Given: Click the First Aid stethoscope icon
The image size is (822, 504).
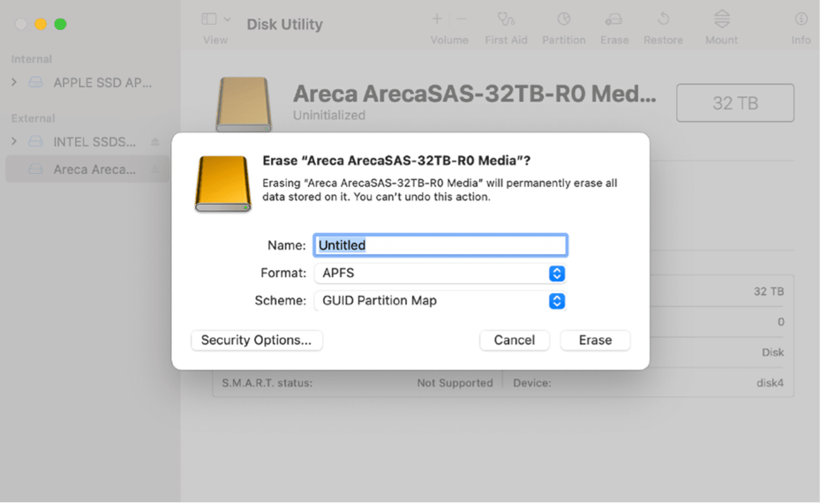Looking at the screenshot, I should 505,20.
